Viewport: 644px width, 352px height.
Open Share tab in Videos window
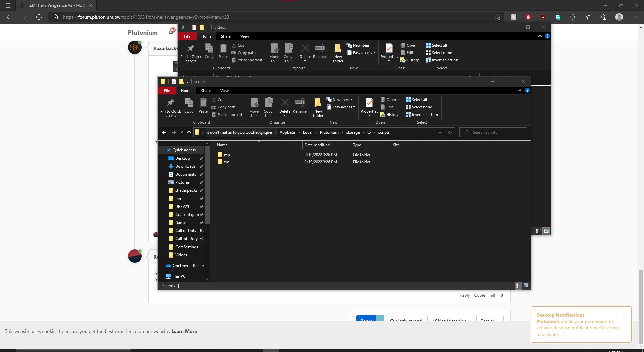pos(226,36)
